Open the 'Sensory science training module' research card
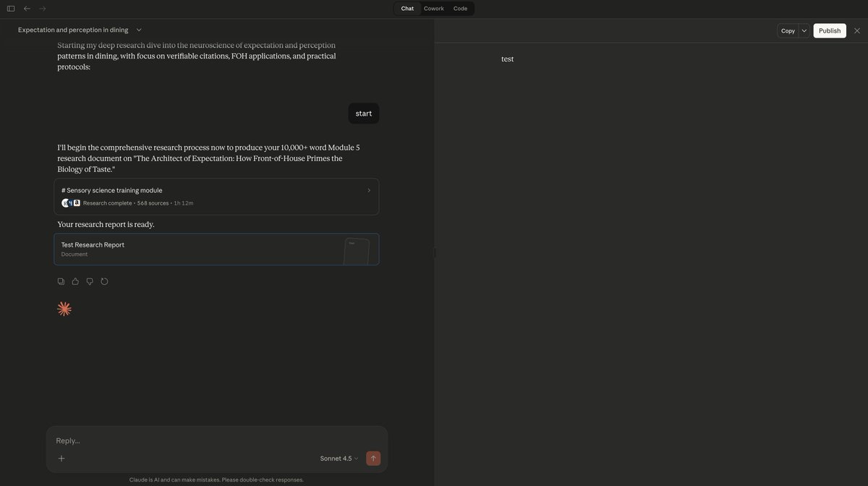The width and height of the screenshot is (868, 486). point(216,197)
